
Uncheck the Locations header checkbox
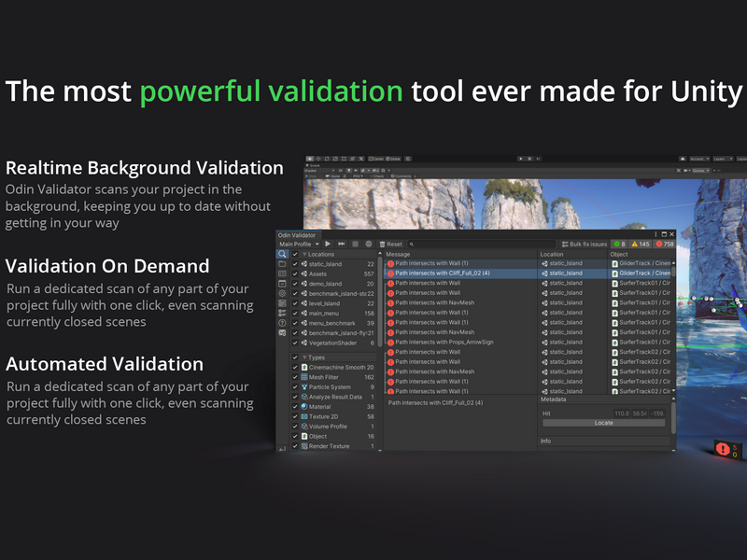pos(295,254)
